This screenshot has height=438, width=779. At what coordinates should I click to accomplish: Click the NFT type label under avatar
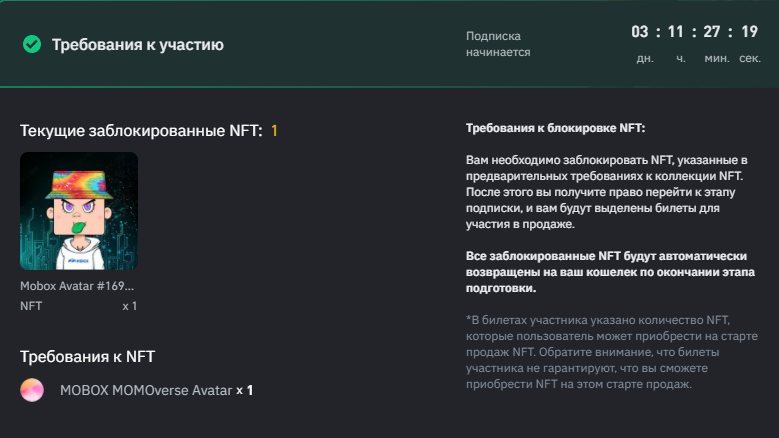pyautogui.click(x=31, y=306)
